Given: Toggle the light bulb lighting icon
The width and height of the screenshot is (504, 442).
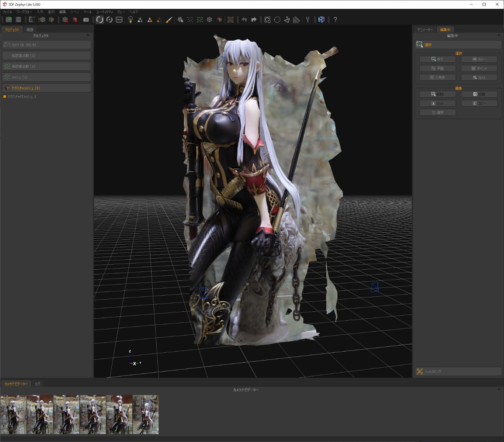Looking at the screenshot, I should click(x=130, y=20).
